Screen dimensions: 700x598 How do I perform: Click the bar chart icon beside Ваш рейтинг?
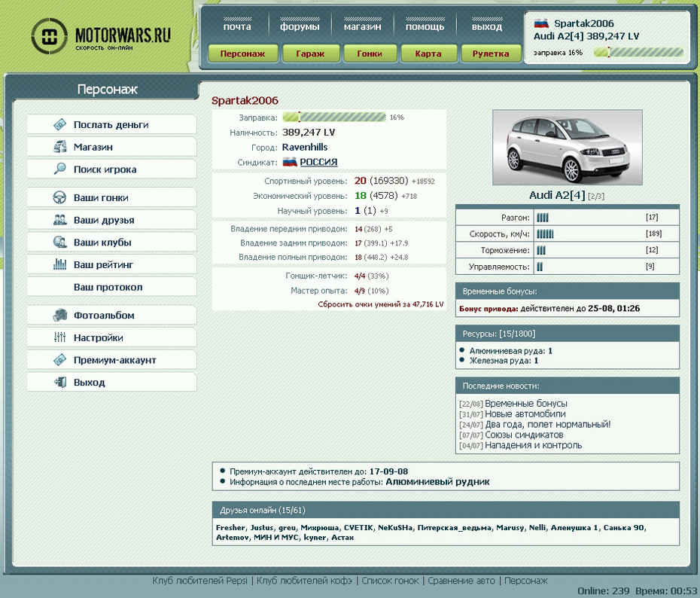[59, 264]
